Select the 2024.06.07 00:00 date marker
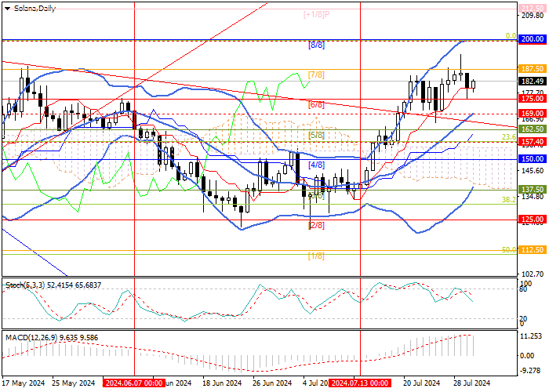549x392 pixels. tap(134, 383)
